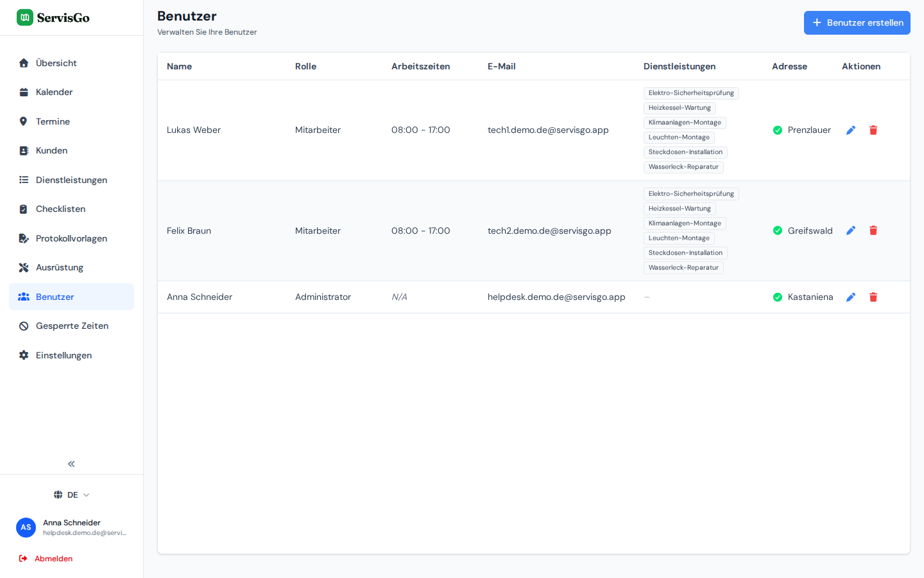The width and height of the screenshot is (924, 578).
Task: Click the Name column header
Action: [179, 67]
